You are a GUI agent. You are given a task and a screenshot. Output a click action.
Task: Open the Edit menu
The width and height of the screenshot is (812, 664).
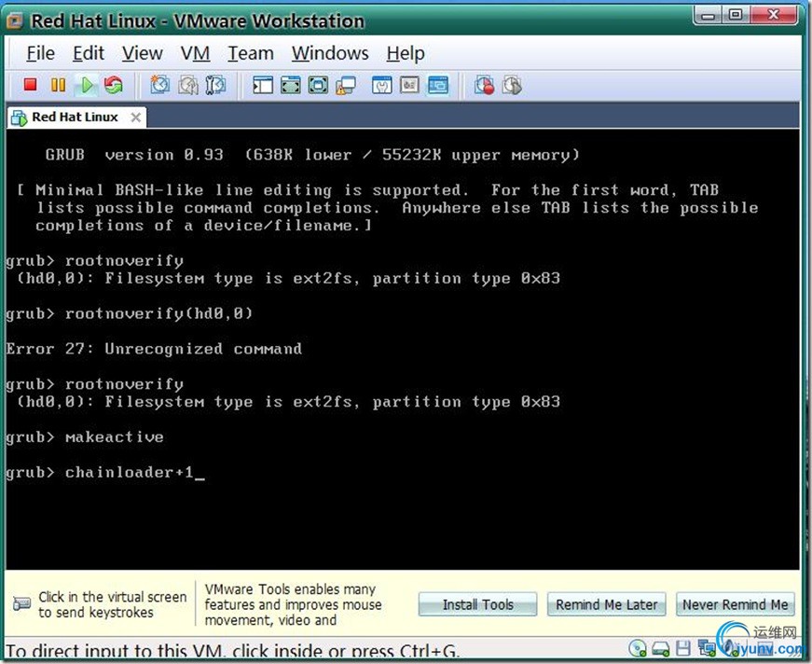(88, 53)
